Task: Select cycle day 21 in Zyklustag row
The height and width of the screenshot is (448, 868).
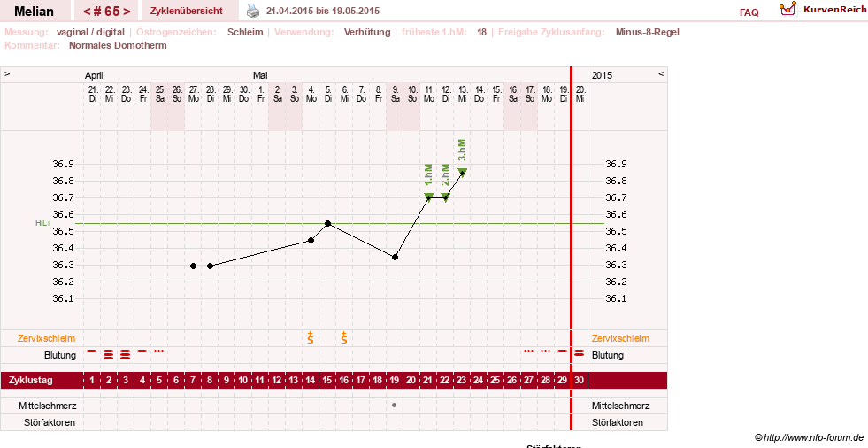Action: pyautogui.click(x=428, y=381)
